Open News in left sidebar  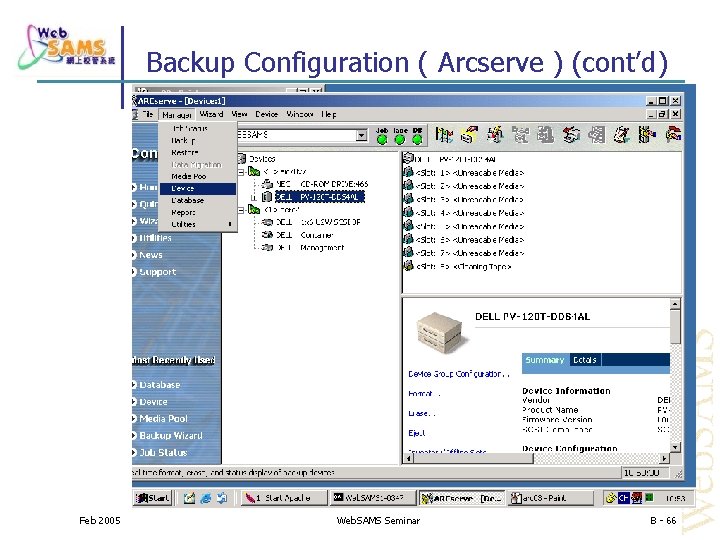coord(151,255)
